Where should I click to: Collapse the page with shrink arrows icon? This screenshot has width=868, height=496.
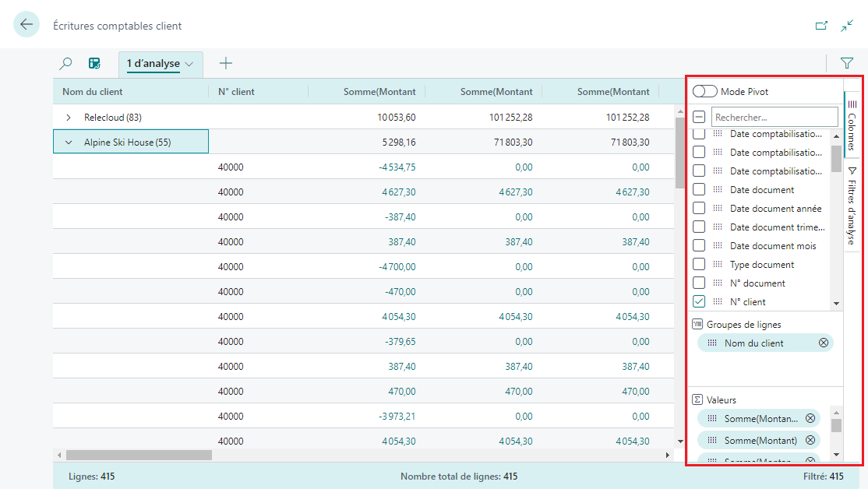[847, 26]
